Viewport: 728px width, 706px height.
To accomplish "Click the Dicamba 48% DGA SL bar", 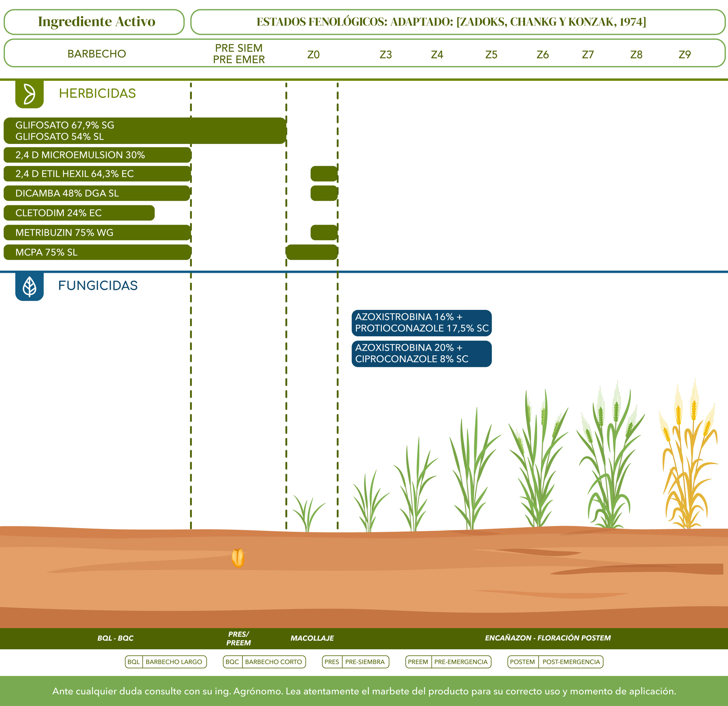I will 97,194.
